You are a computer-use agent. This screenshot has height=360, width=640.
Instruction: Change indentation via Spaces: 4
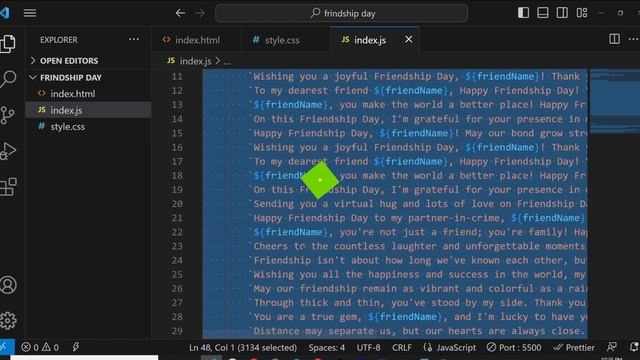pos(327,348)
